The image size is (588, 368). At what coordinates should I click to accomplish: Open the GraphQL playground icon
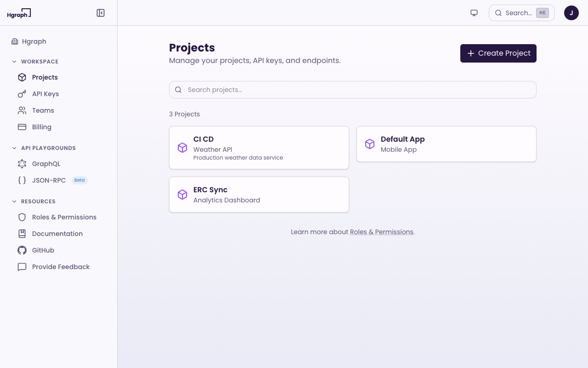22,164
